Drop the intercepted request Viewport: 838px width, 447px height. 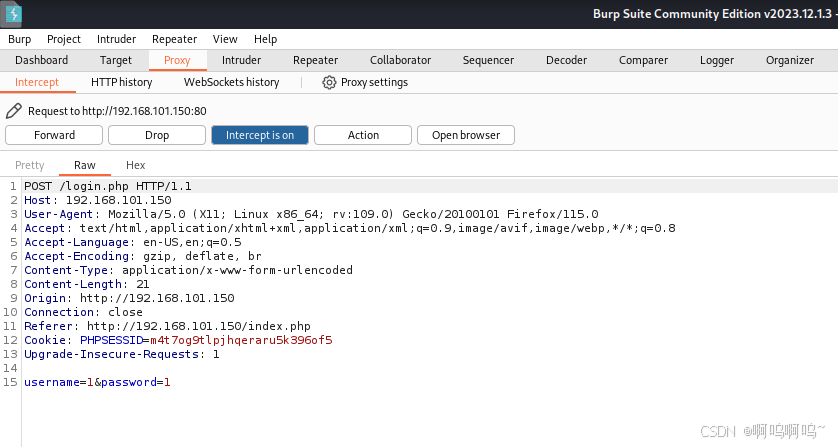click(x=157, y=135)
